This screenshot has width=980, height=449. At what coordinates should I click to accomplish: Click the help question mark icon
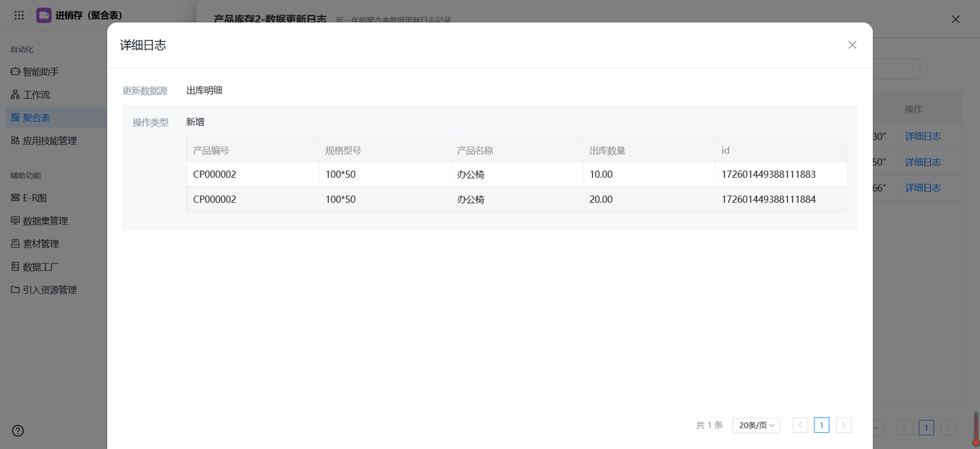18,431
